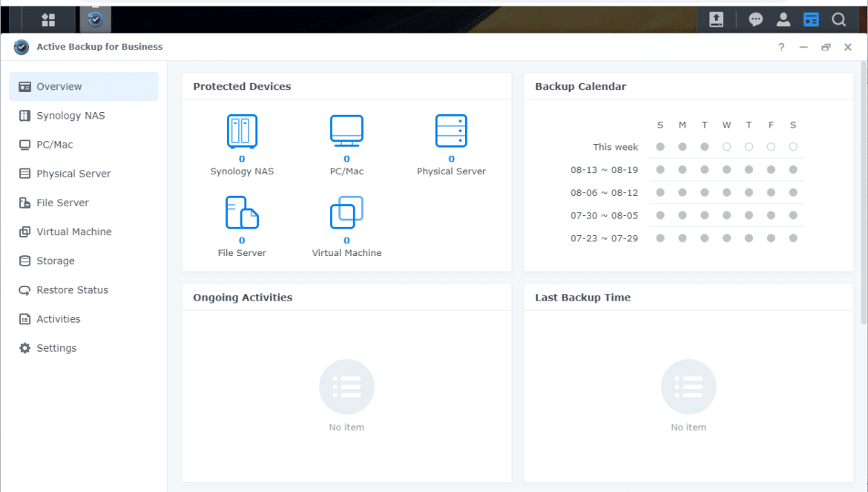Click Monday's dot in the This week row

683,147
